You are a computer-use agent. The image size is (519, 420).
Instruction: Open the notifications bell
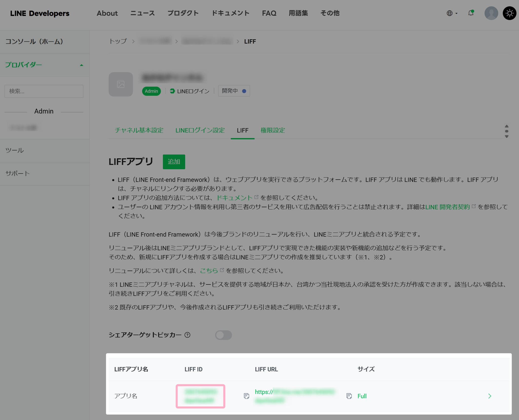coord(471,13)
